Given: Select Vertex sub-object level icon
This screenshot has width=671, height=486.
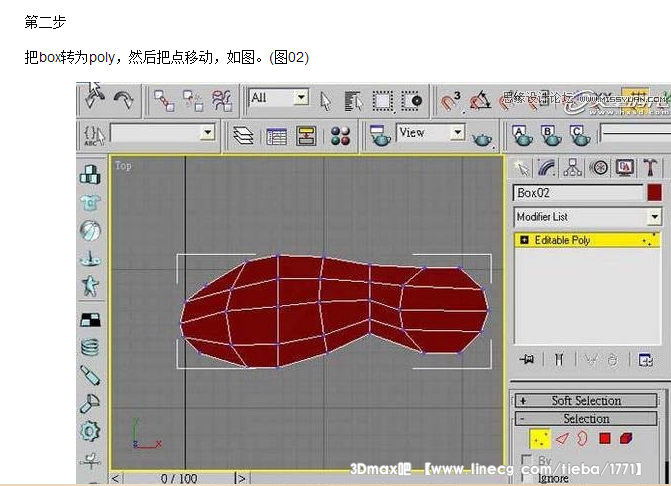Looking at the screenshot, I should (x=540, y=439).
